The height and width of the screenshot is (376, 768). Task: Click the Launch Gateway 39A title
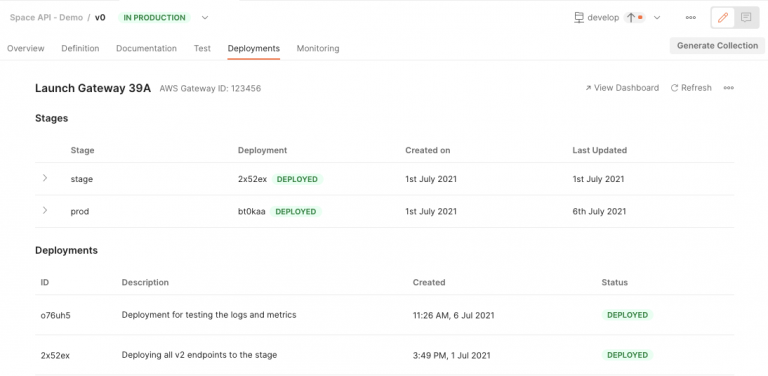(93, 88)
